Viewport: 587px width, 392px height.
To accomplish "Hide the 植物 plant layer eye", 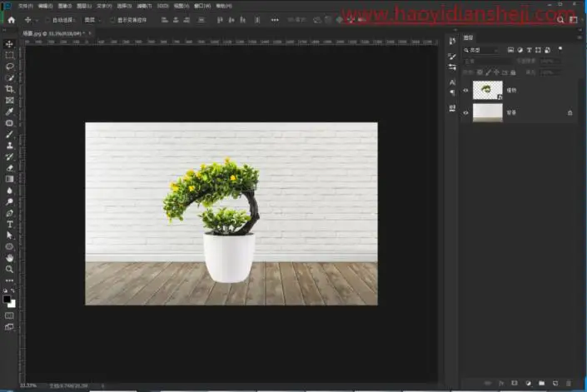I will [x=465, y=90].
